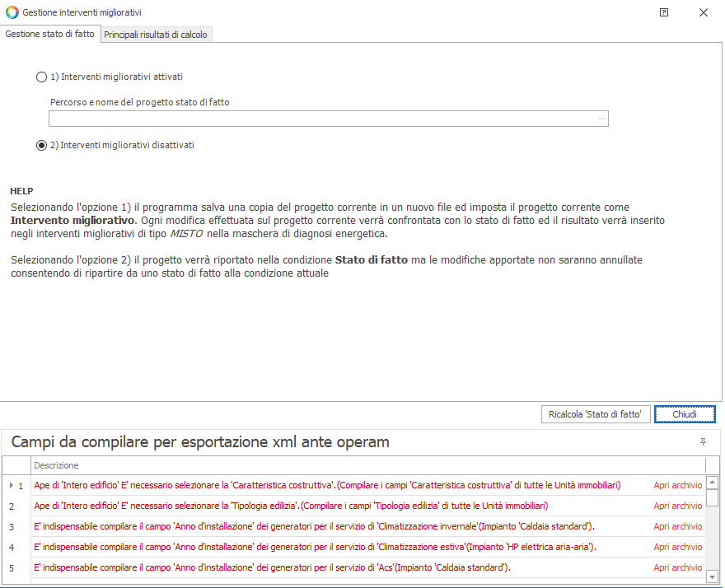Viewport: 725px width, 588px height.
Task: Select 'Interventi migliorativi attivati' option
Action: click(42, 77)
